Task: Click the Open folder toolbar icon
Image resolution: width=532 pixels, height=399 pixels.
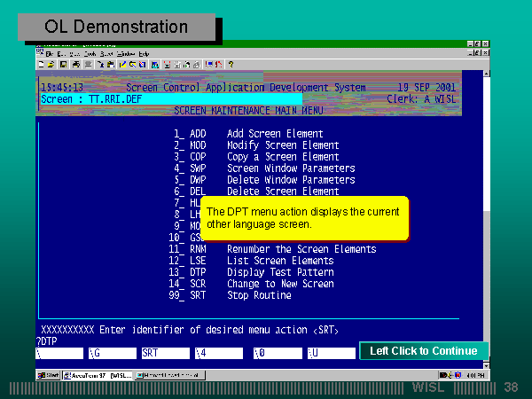Action: 51,65
